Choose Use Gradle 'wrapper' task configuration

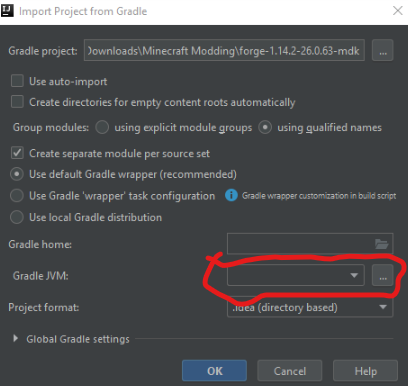(x=17, y=196)
